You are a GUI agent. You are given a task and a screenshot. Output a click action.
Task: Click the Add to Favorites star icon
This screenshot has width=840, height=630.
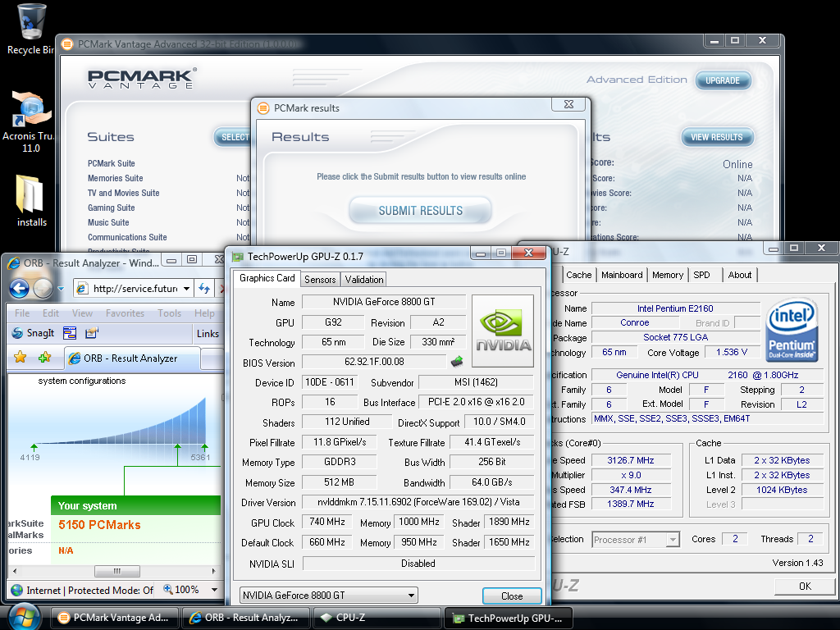pyautogui.click(x=44, y=357)
